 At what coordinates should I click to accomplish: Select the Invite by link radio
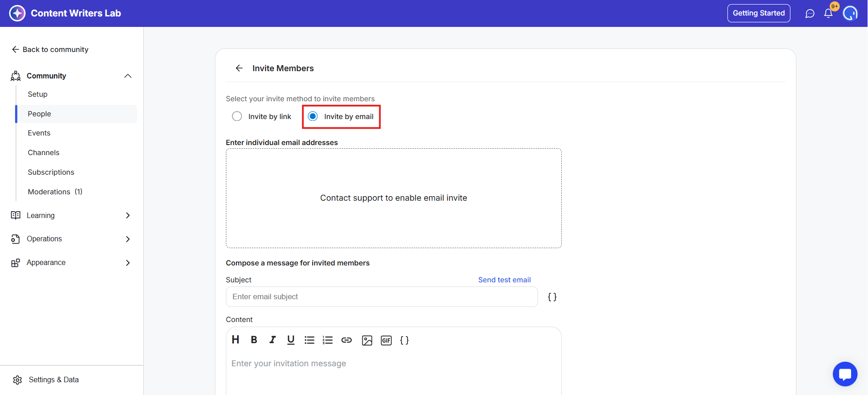[237, 116]
